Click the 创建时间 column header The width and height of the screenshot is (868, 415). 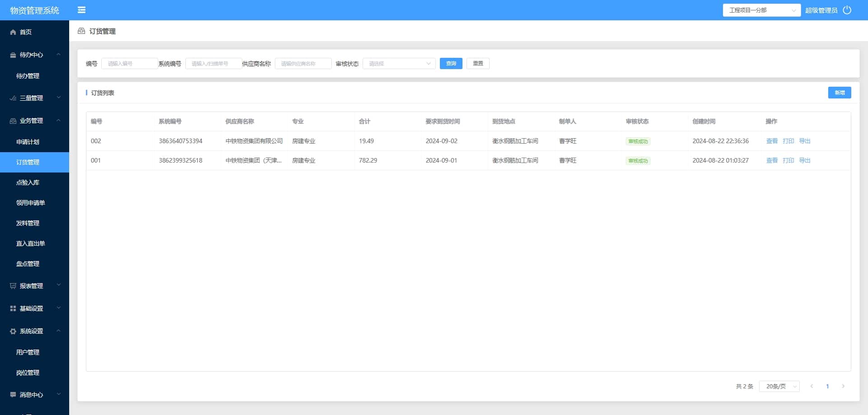(x=704, y=121)
